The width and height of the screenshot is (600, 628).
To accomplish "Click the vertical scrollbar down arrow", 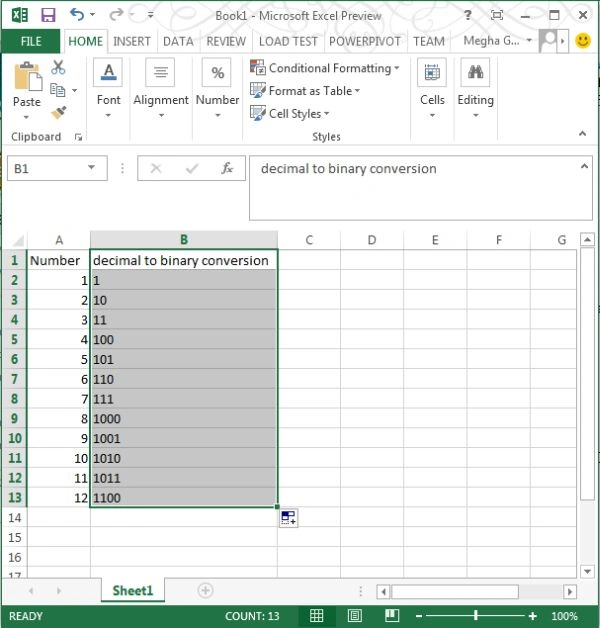I will (587, 571).
